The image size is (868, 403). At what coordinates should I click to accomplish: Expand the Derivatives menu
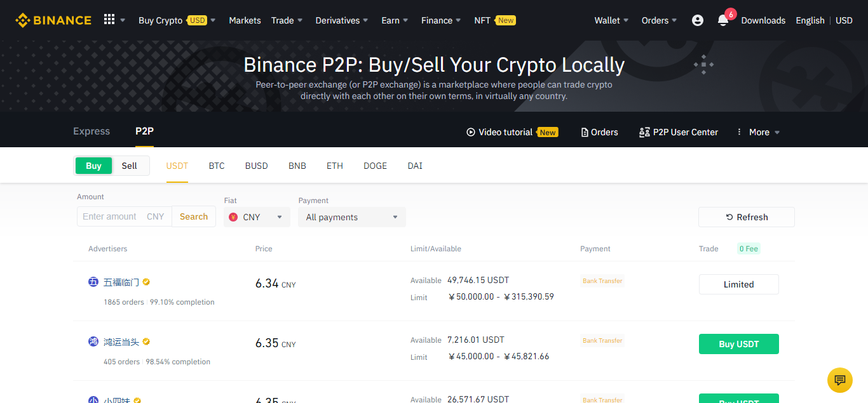(x=342, y=20)
